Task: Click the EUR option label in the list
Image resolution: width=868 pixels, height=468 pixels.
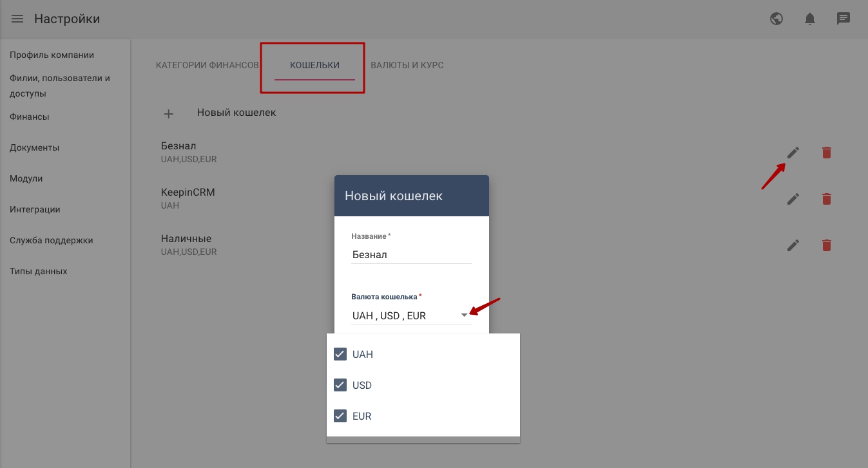Action: click(x=362, y=417)
